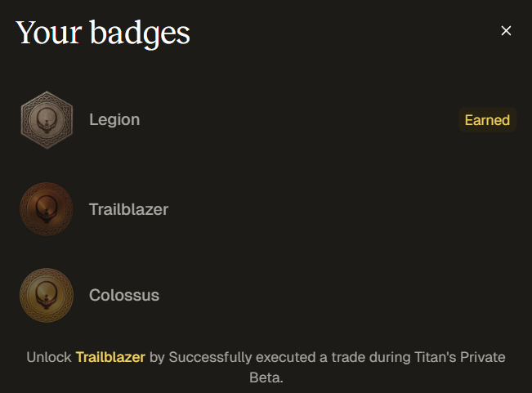
Task: Click the Your badges heading
Action: pos(103,32)
